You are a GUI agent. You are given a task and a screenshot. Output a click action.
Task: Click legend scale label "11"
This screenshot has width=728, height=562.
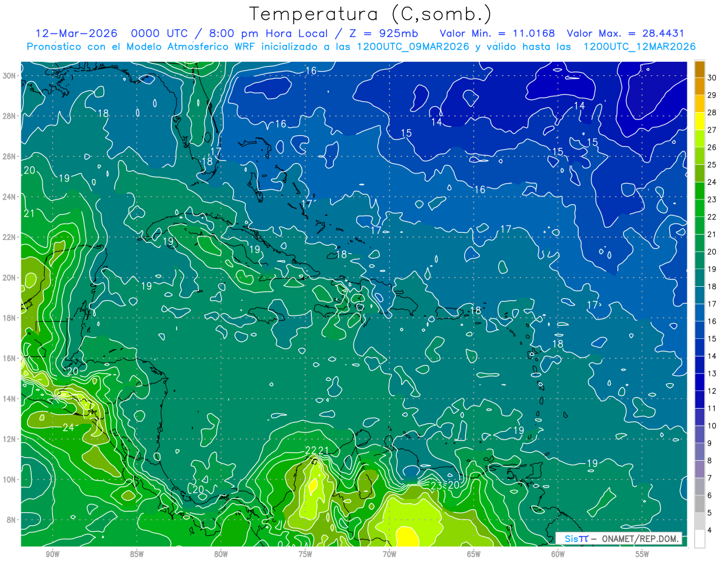712,409
